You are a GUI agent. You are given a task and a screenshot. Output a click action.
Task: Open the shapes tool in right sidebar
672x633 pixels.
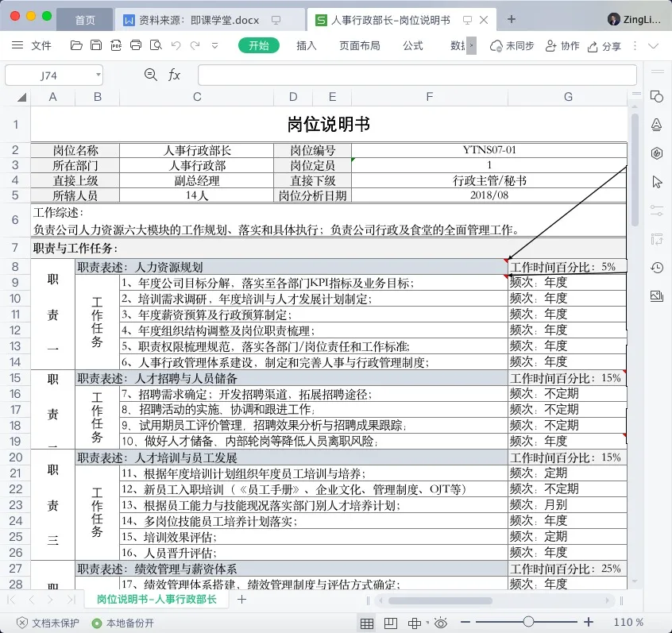point(656,96)
